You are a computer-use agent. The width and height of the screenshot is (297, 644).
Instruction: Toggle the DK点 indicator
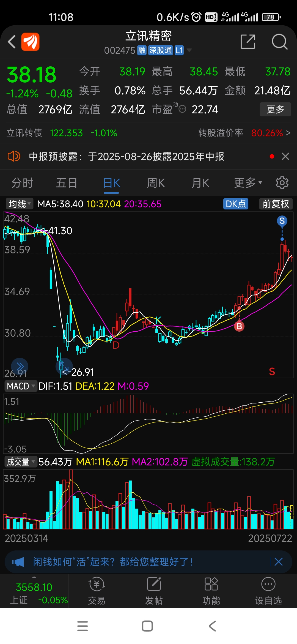(x=236, y=204)
